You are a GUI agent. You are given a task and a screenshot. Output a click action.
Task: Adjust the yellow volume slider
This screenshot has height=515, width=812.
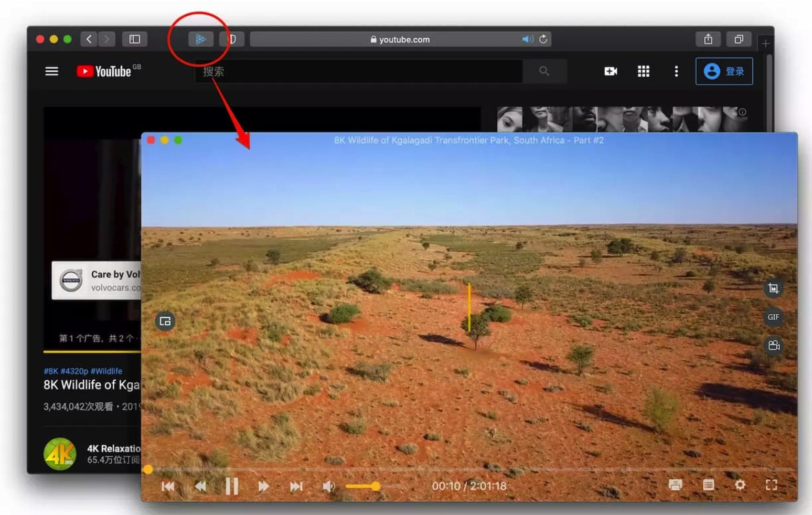coord(376,486)
